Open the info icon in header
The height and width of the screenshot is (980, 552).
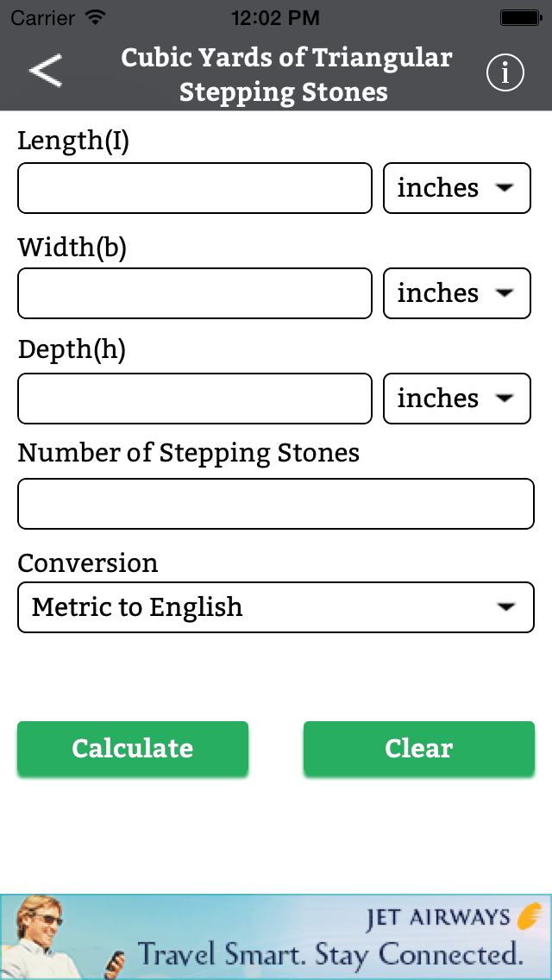tap(505, 73)
